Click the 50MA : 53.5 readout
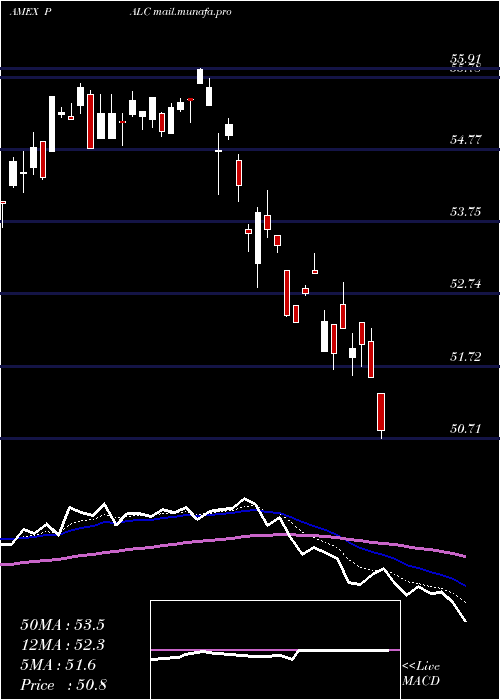This screenshot has width=500, height=700. pos(62,625)
